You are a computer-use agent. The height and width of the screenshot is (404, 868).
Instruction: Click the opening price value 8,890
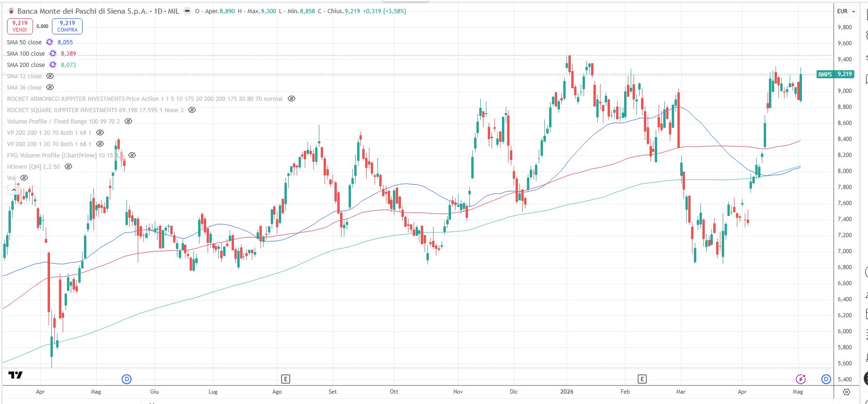[227, 11]
